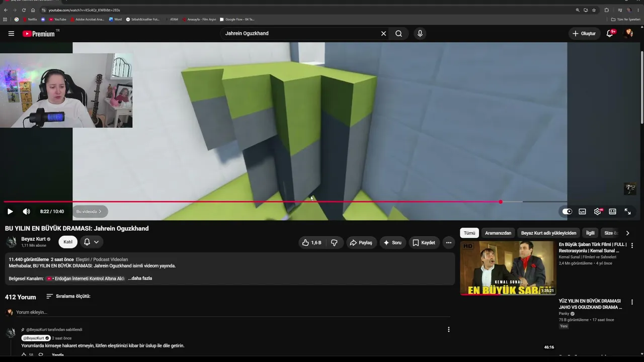
Task: Toggle subtitles in the player
Action: click(x=582, y=212)
